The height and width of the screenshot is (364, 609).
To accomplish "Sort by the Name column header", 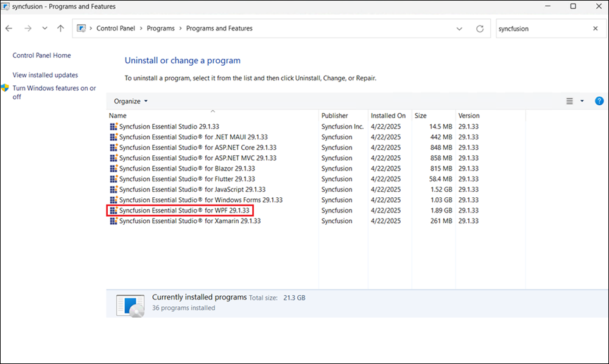I will pyautogui.click(x=213, y=116).
